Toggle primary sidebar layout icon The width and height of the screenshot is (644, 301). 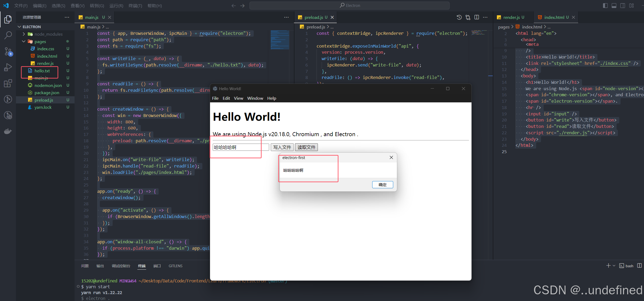click(605, 6)
